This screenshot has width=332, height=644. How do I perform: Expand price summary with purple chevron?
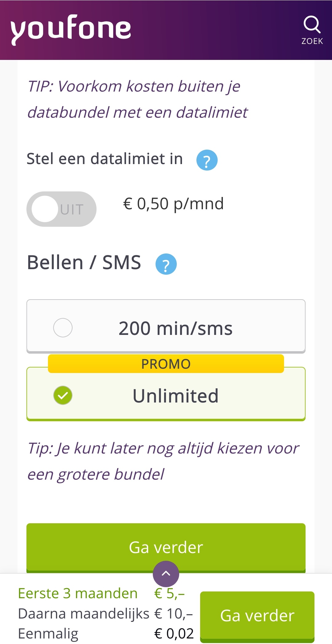point(166,573)
